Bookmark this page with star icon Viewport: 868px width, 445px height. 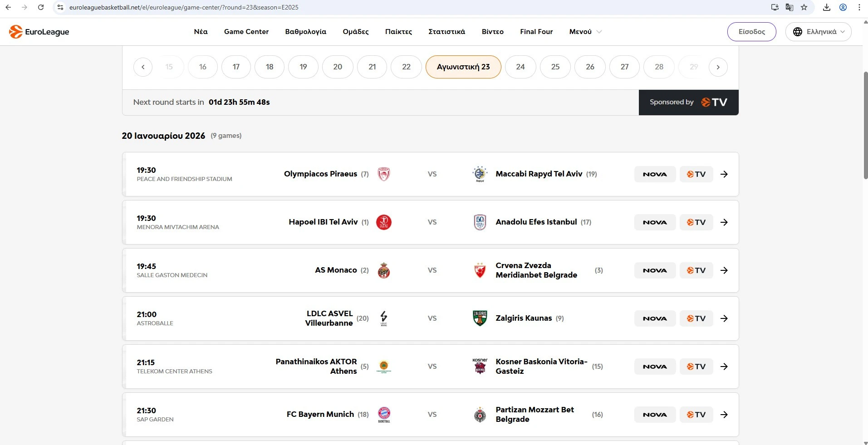point(804,7)
